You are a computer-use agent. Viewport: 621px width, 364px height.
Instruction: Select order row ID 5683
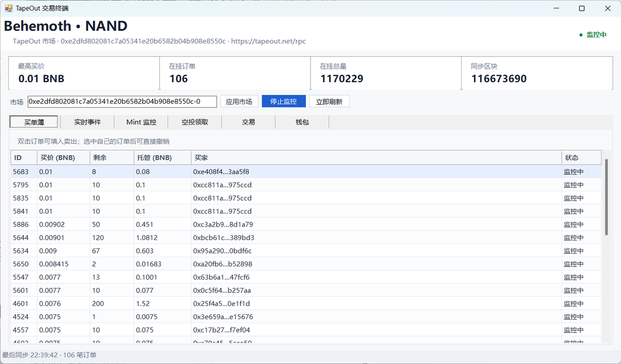(x=306, y=172)
